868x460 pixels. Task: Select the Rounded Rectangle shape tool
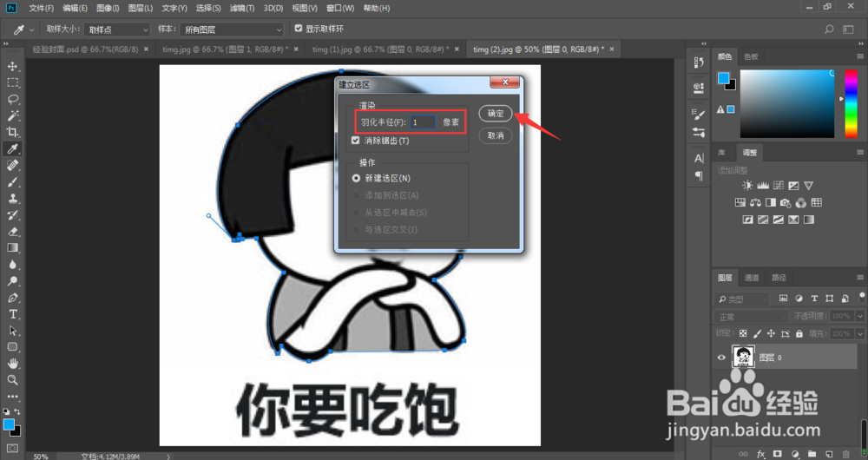tap(12, 347)
